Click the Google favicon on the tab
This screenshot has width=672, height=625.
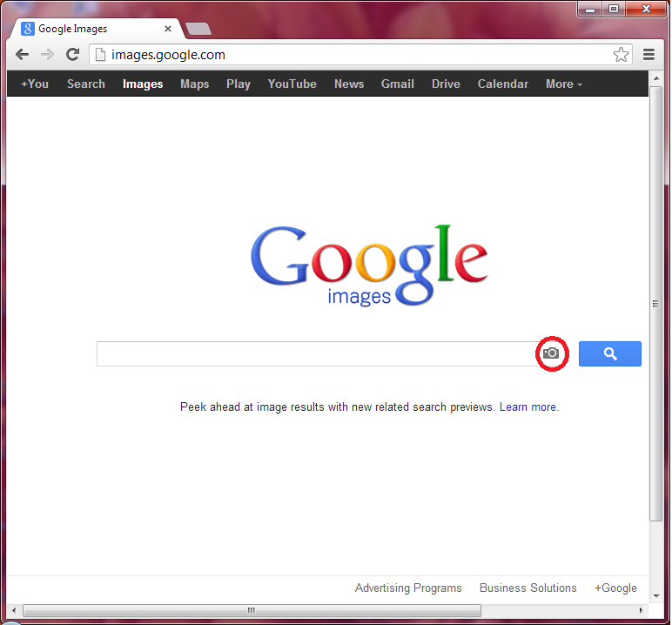(x=28, y=29)
